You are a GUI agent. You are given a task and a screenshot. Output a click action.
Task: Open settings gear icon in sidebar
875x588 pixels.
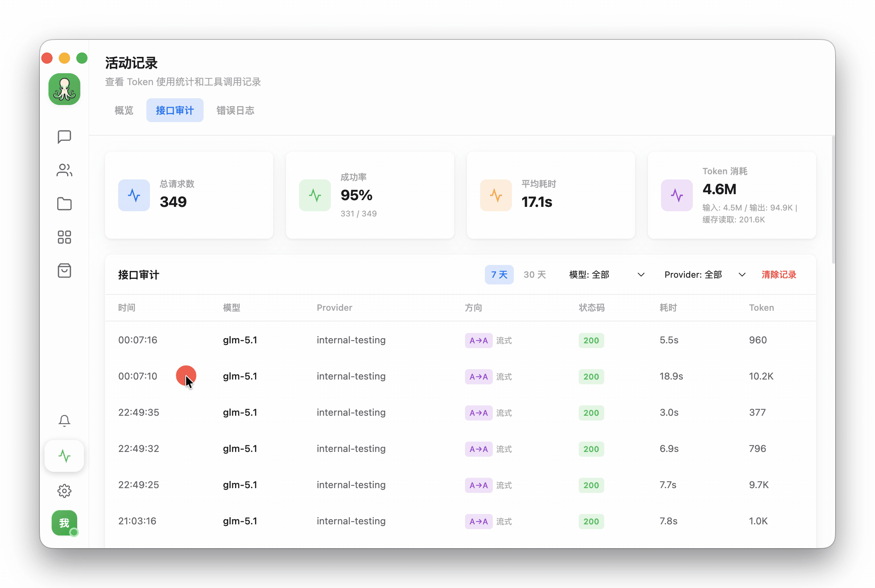coord(64,491)
